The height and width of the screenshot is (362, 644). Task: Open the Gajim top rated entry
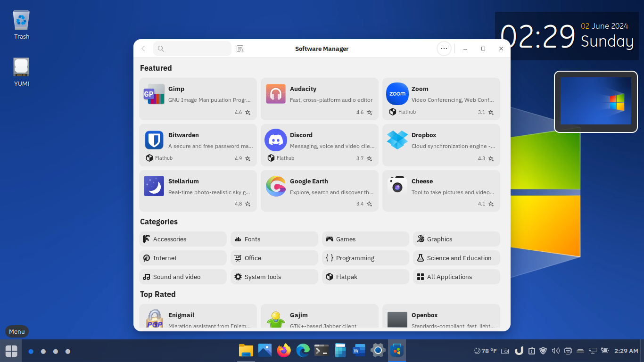(x=320, y=316)
